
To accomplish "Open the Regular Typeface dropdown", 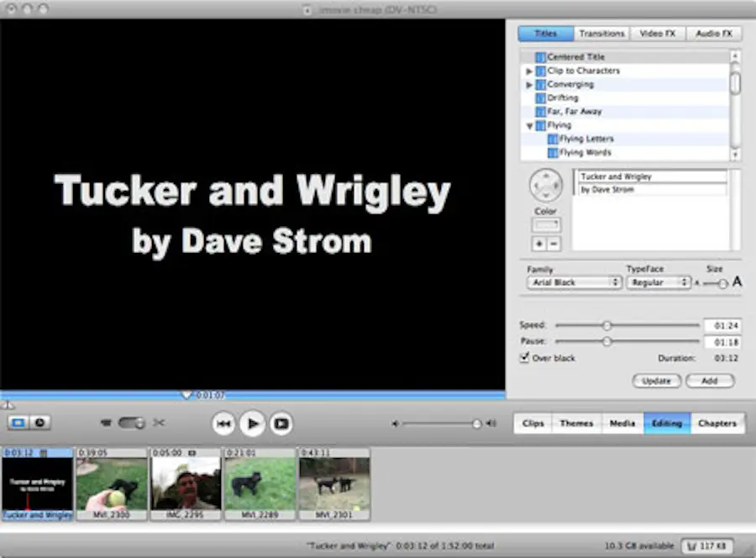I will (x=659, y=282).
